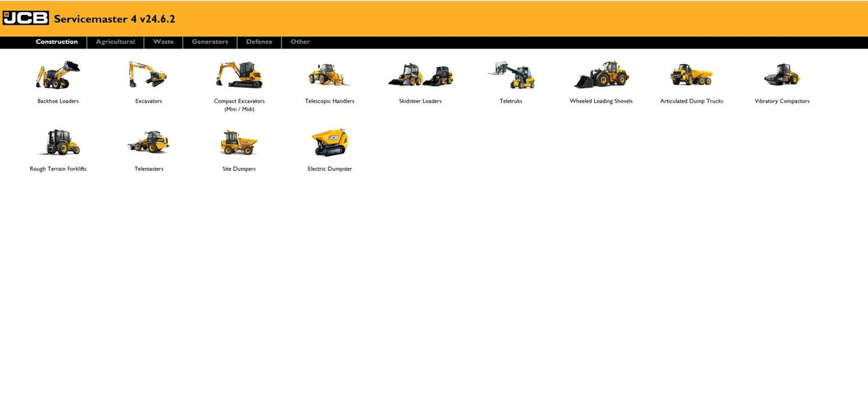Choose the Site Dumpers machine icon

pyautogui.click(x=239, y=143)
